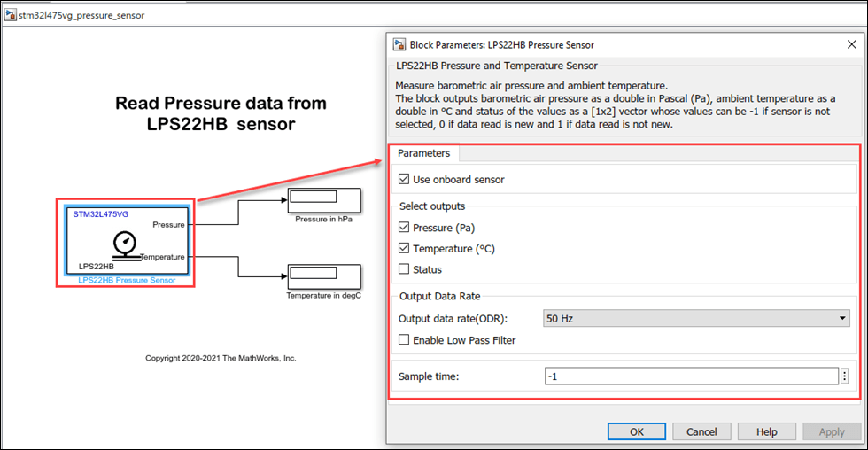
Task: Uncheck the Temperature (°C) output
Action: pyautogui.click(x=405, y=249)
